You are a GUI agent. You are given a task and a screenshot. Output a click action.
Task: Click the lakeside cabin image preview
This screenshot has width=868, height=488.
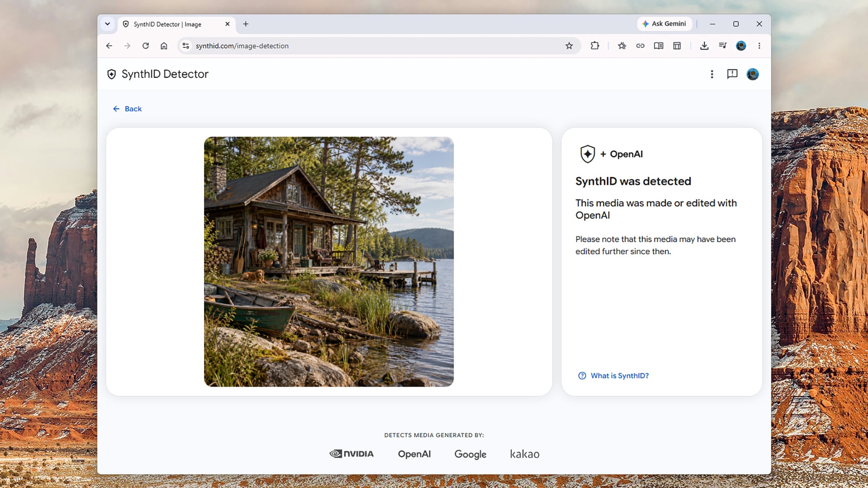pos(329,262)
